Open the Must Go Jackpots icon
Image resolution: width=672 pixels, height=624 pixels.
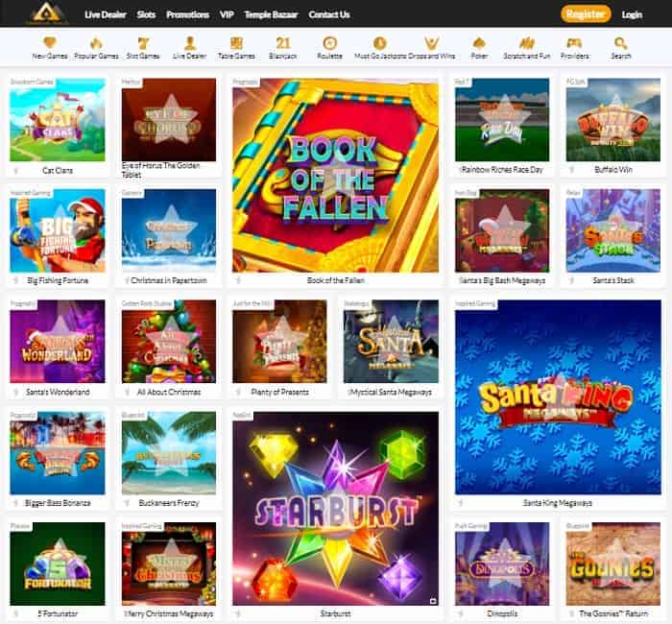380,43
